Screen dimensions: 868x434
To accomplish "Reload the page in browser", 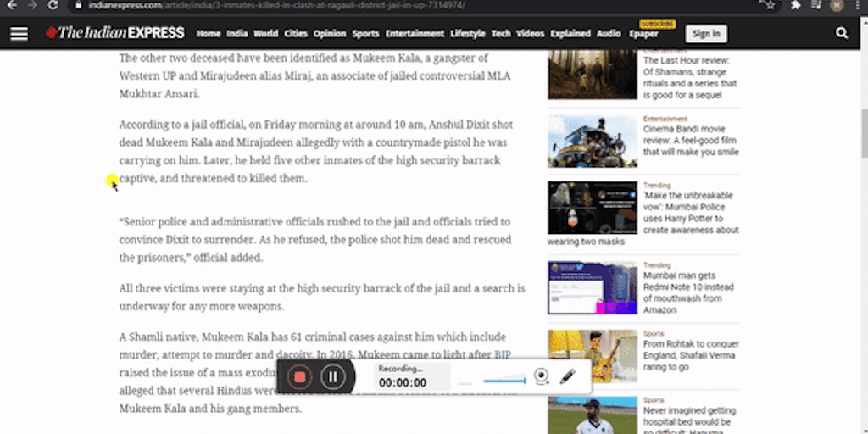I will (53, 5).
